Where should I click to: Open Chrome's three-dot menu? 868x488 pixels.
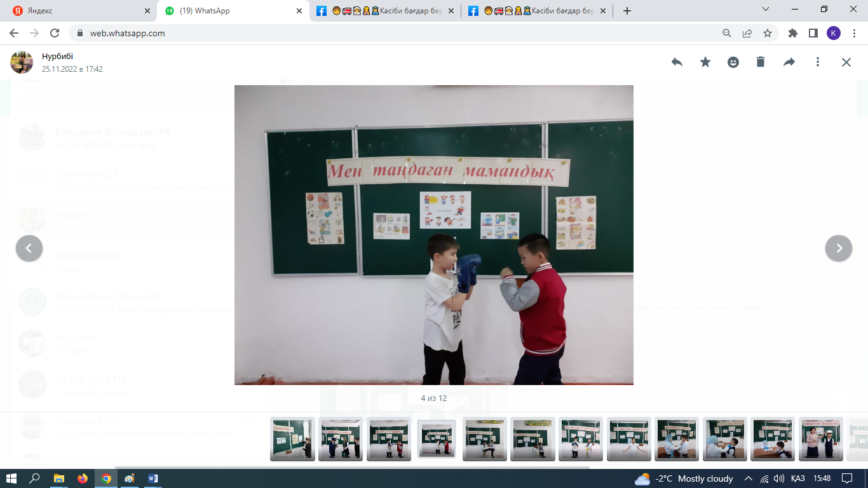pos(853,33)
